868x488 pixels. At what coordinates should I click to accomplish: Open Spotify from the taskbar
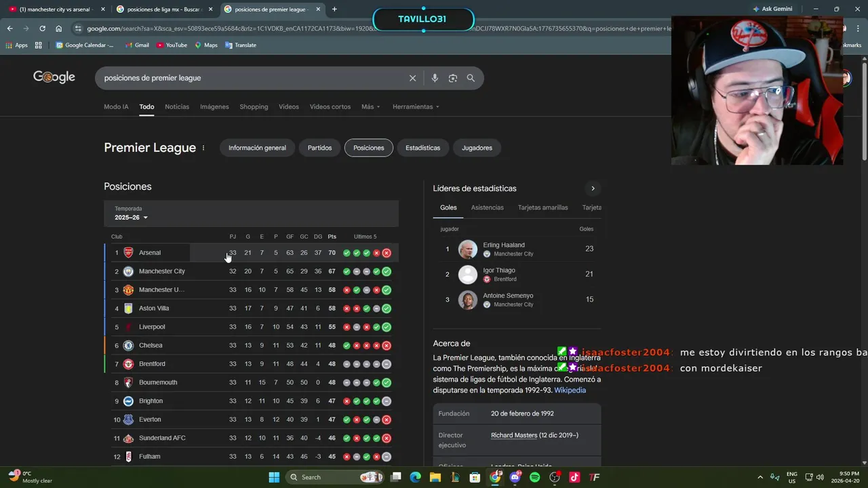pyautogui.click(x=534, y=477)
